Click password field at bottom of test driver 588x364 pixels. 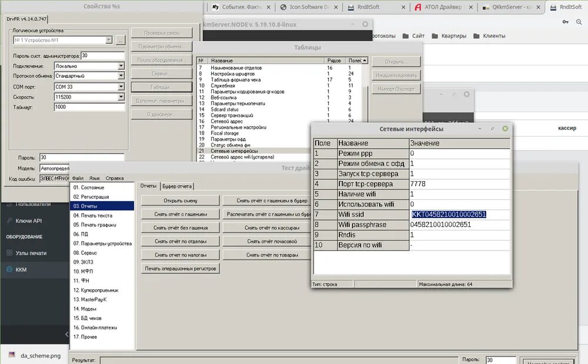point(500,360)
